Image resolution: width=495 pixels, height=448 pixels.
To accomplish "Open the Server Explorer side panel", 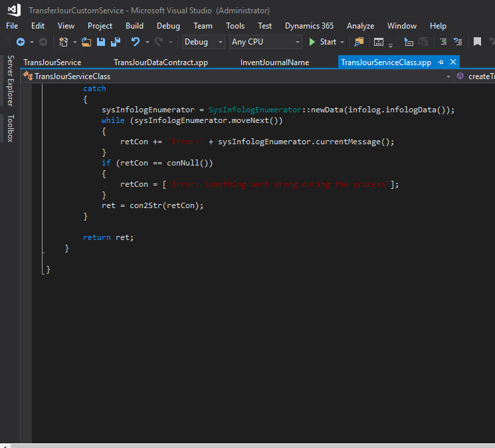I will pyautogui.click(x=10, y=80).
